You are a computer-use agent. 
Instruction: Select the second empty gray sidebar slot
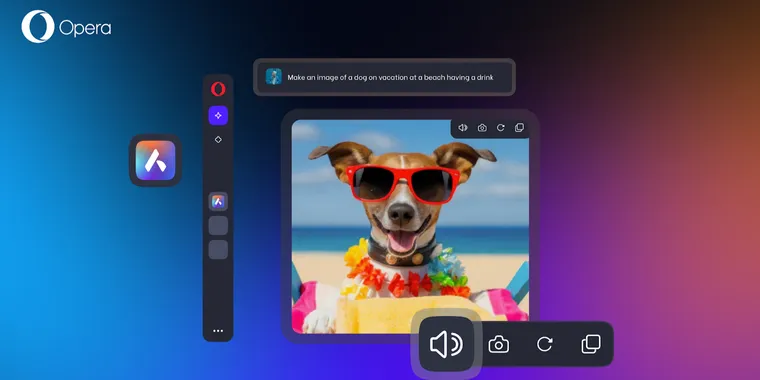218,250
